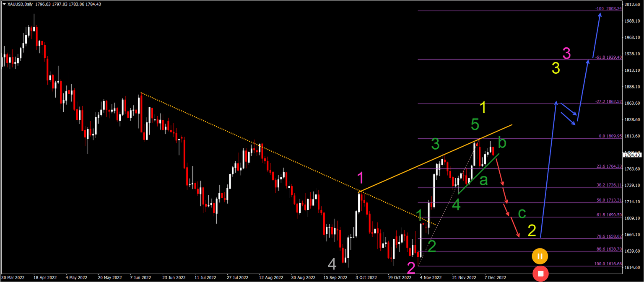Select the magenta wave label 1
The width and height of the screenshot is (644, 282).
pos(361,178)
